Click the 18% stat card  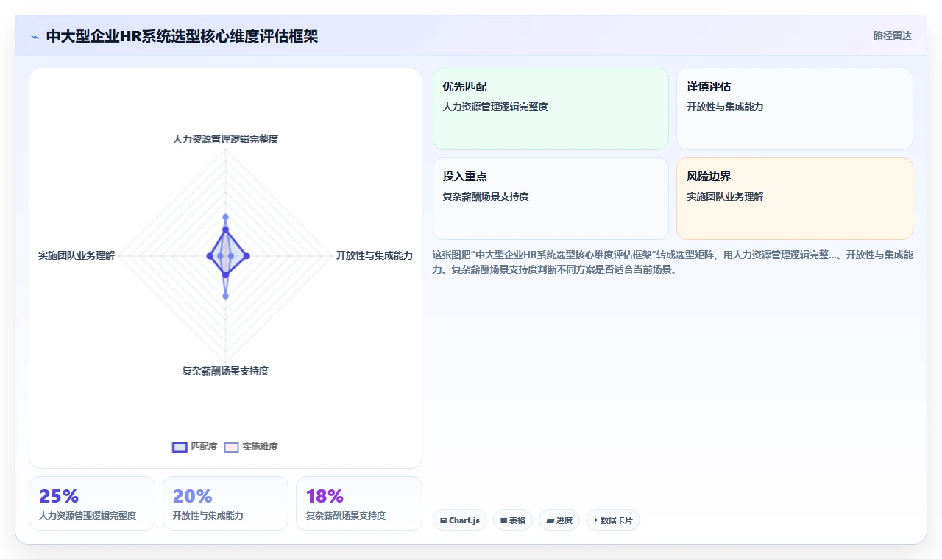pyautogui.click(x=359, y=503)
